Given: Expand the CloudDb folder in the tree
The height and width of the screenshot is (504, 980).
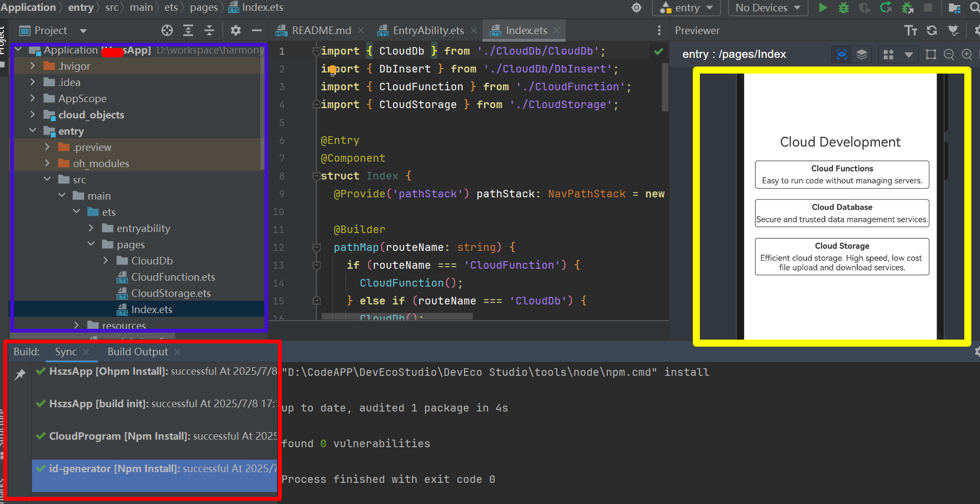Looking at the screenshot, I should 105,261.
